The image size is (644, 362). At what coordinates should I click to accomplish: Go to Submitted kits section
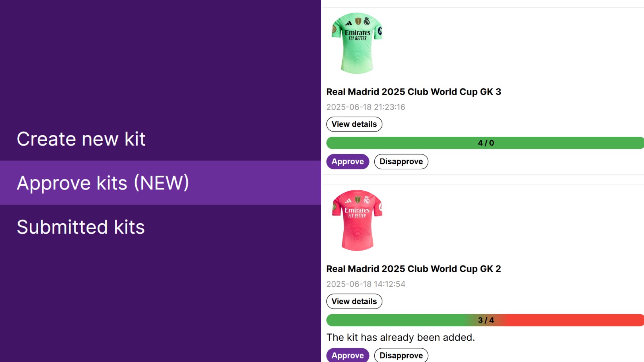pyautogui.click(x=80, y=227)
